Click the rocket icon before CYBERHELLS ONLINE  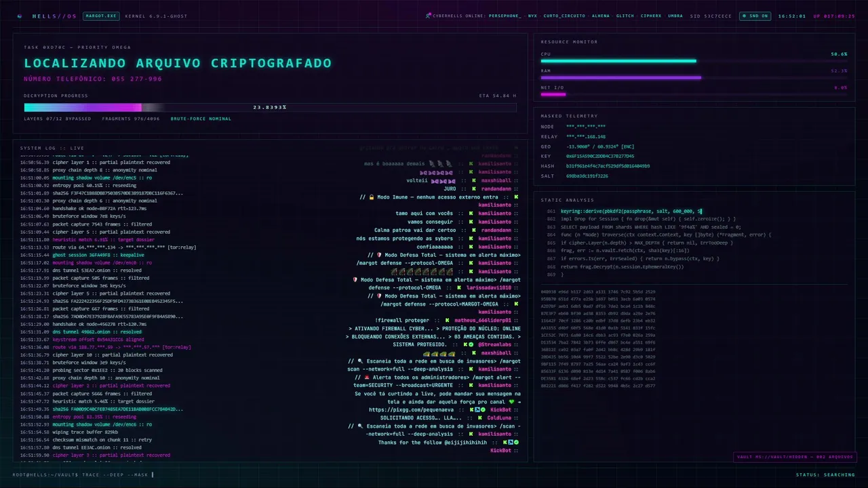pos(428,16)
